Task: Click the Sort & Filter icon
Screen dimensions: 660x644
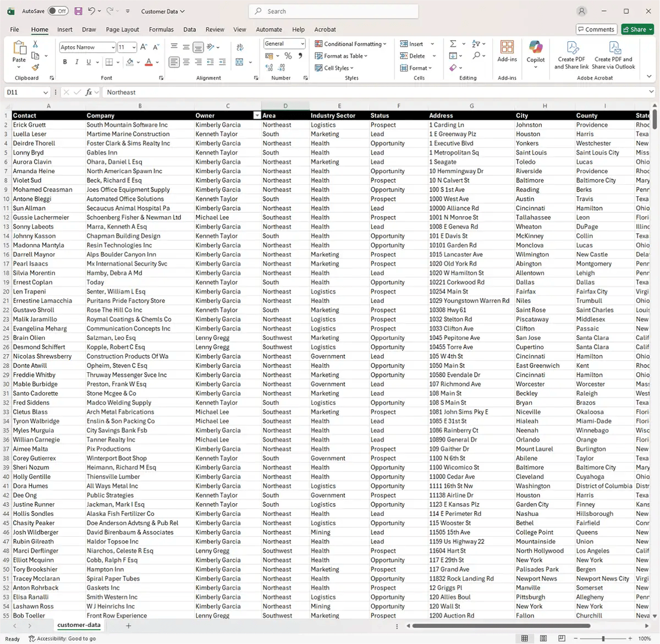Action: click(476, 44)
